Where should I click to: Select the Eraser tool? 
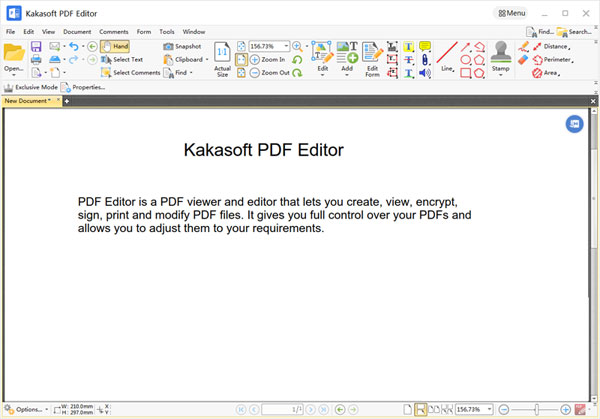pos(523,60)
